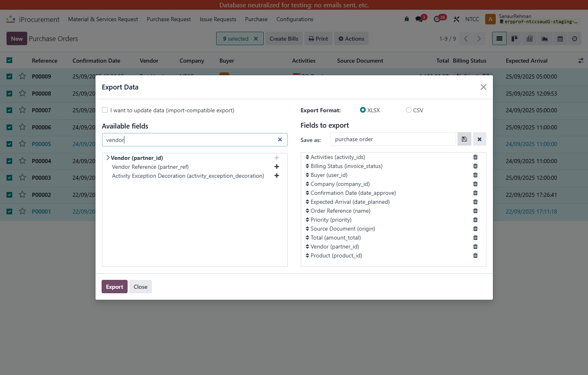
Task: Open the Print dropdown
Action: [318, 39]
